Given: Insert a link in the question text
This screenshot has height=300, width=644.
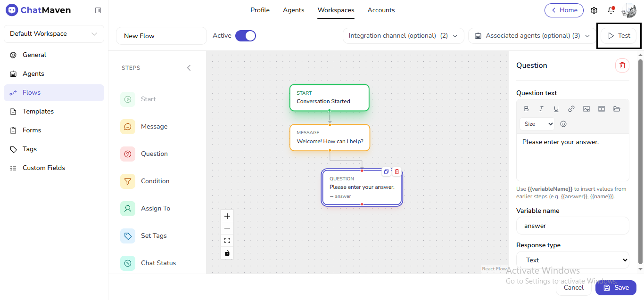Looking at the screenshot, I should [x=571, y=108].
